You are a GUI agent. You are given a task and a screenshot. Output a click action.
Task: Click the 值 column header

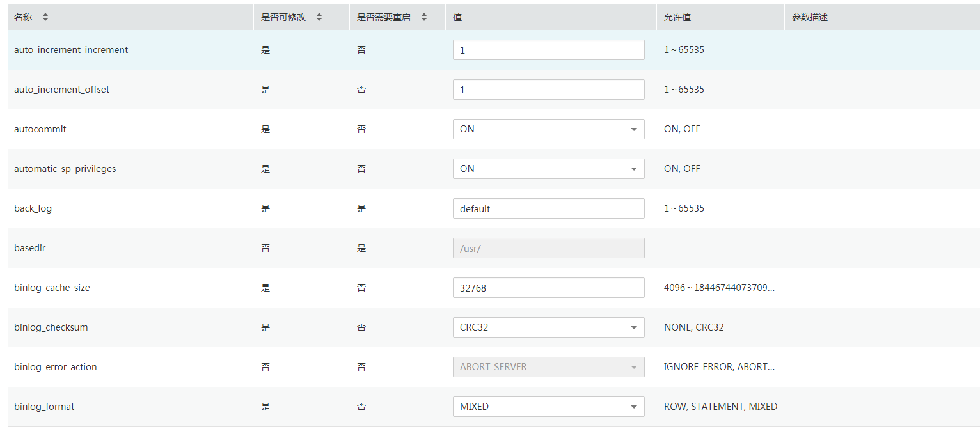[x=458, y=18]
